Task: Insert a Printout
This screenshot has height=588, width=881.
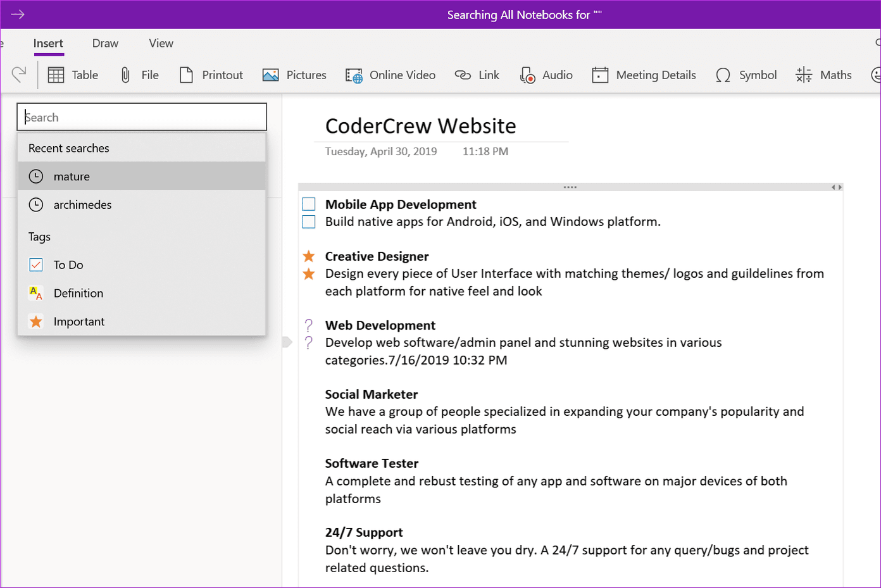Action: point(211,75)
